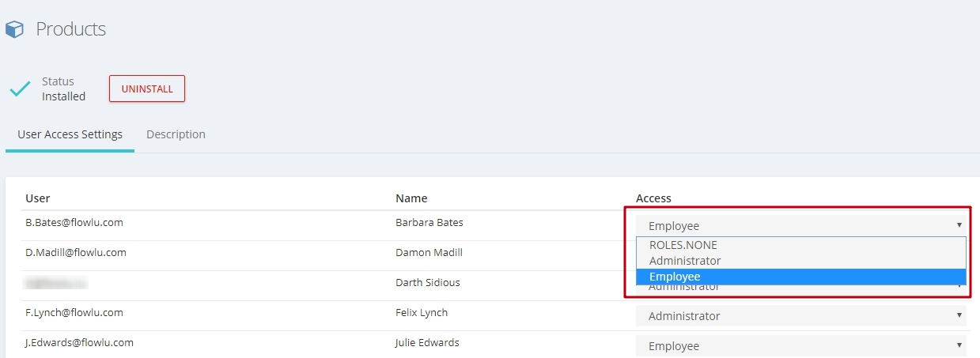Select the highlighted Employee option

tap(801, 277)
